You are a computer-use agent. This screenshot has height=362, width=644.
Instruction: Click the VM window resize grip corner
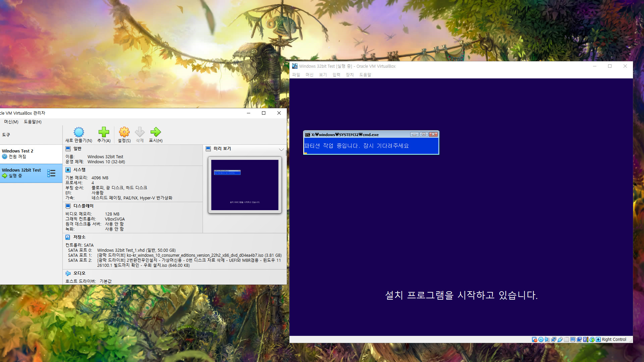click(631, 341)
